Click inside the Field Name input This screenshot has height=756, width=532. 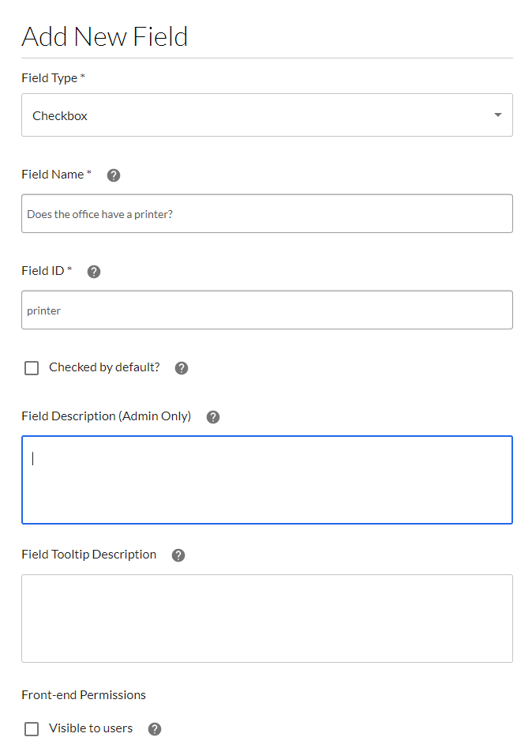(x=266, y=213)
